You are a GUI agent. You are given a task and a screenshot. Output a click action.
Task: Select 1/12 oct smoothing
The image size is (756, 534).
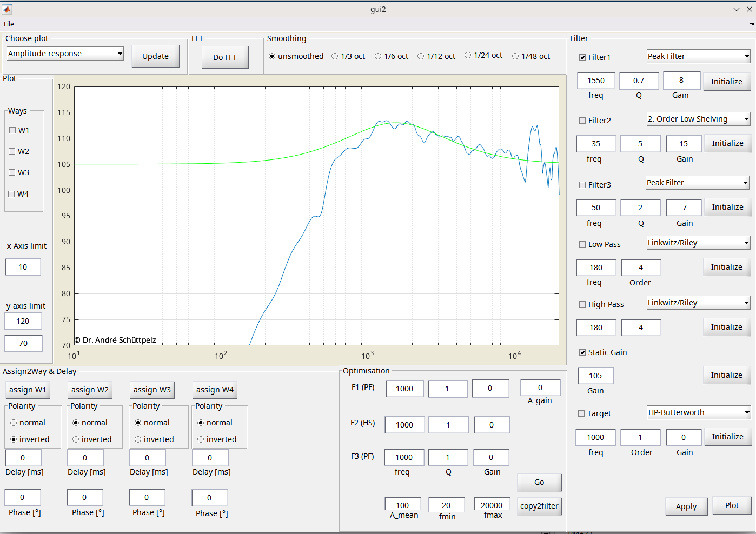pyautogui.click(x=436, y=56)
